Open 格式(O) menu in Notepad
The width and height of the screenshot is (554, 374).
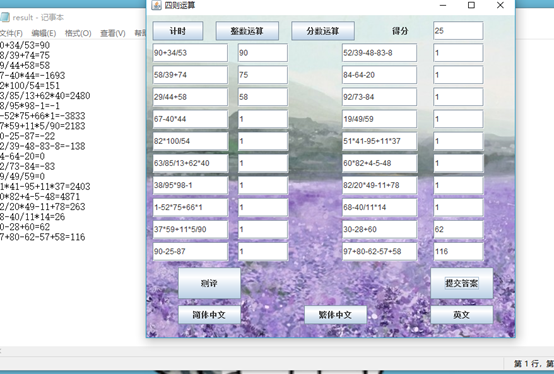point(78,33)
